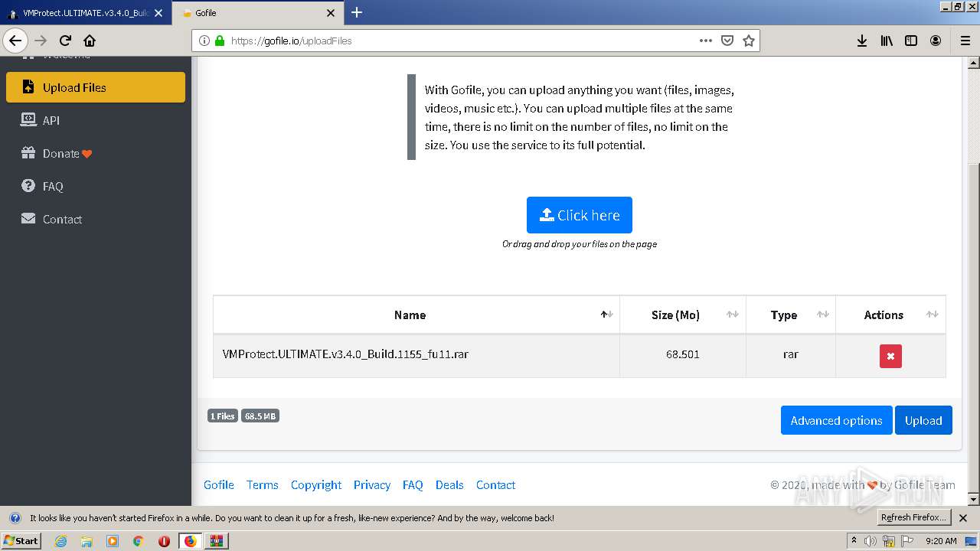The width and height of the screenshot is (980, 551).
Task: Open the Copyright footer link
Action: (316, 484)
